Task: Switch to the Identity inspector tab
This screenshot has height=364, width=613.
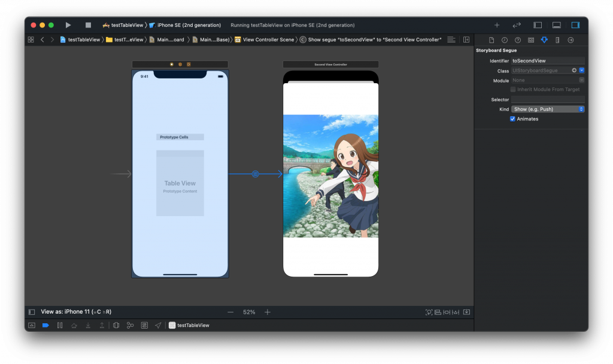Action: coord(531,40)
